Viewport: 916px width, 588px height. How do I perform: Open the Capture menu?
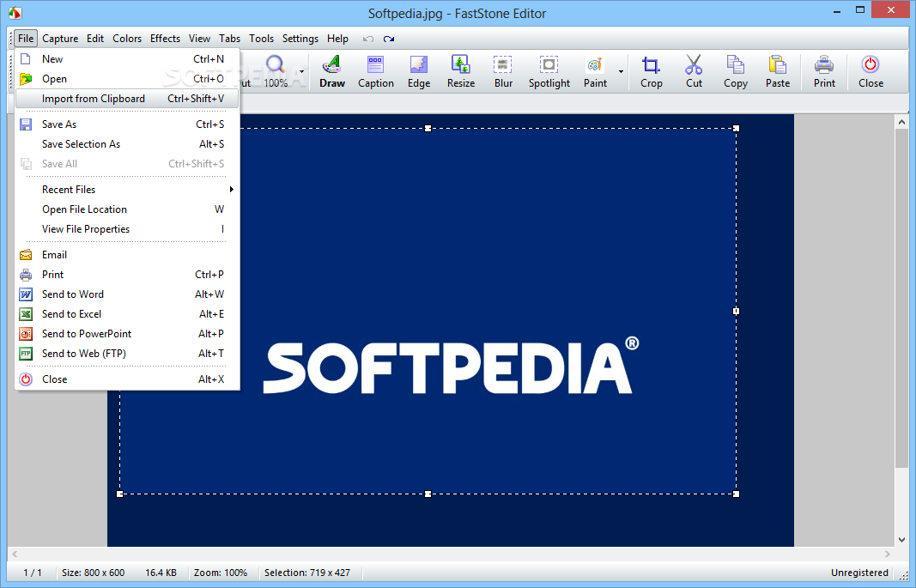pyautogui.click(x=60, y=39)
